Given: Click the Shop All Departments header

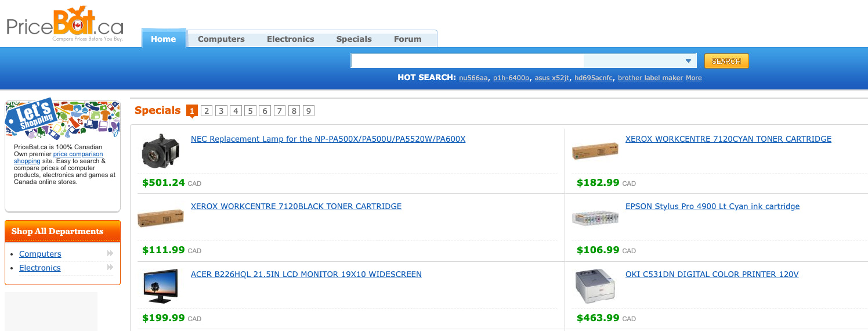Looking at the screenshot, I should pyautogui.click(x=63, y=231).
